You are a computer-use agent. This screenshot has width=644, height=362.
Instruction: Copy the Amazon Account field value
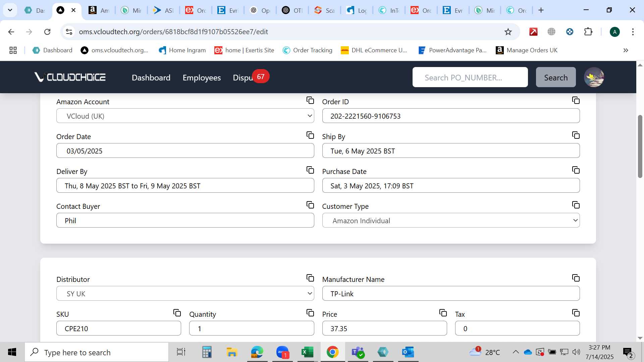click(310, 101)
